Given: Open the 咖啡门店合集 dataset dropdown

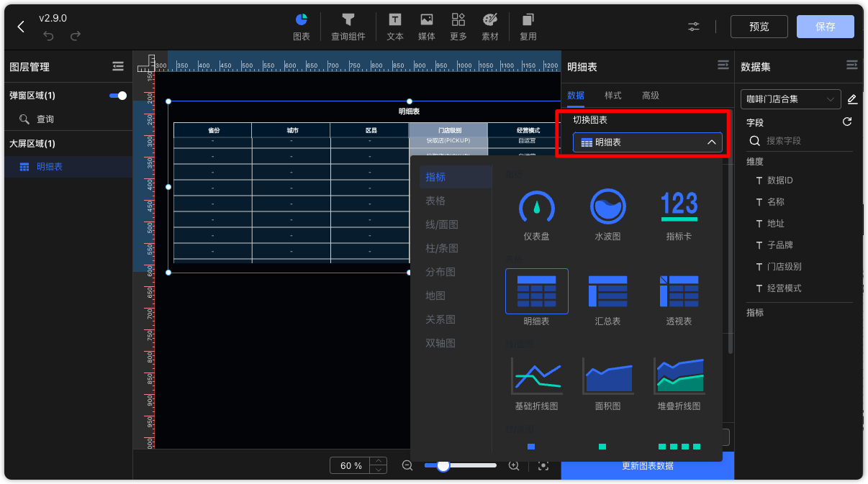Looking at the screenshot, I should pyautogui.click(x=790, y=99).
